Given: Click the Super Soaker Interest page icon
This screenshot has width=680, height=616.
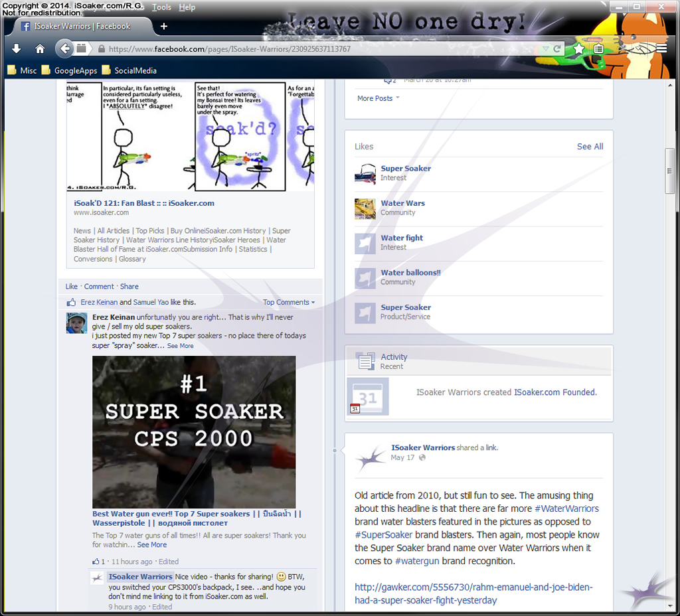Looking at the screenshot, I should click(x=365, y=173).
